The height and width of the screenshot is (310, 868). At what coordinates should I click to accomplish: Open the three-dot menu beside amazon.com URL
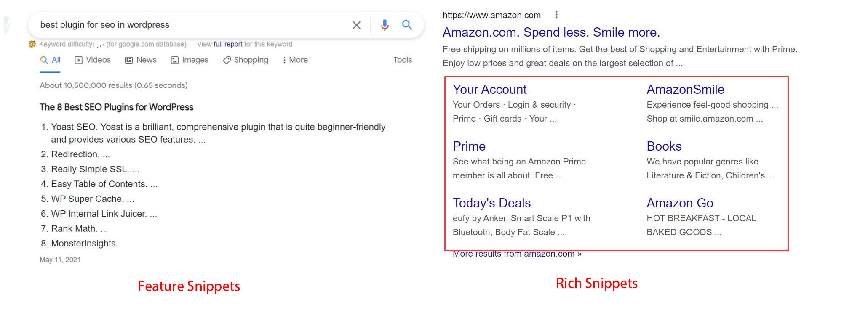click(x=556, y=14)
